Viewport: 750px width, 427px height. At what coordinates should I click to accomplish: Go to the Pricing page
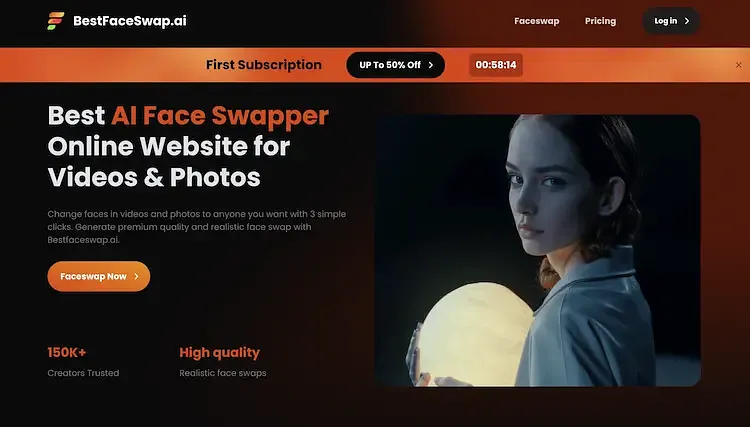[600, 21]
